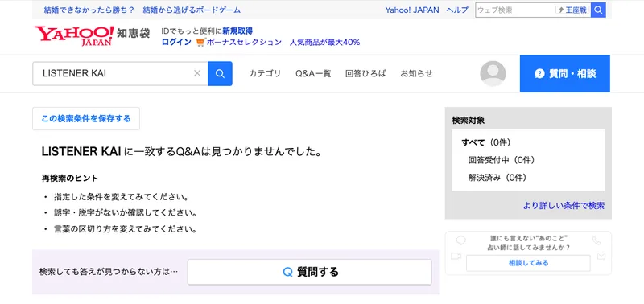644x304 pixels.
Task: Click the blue 質問・相談 button
Action: [x=565, y=73]
